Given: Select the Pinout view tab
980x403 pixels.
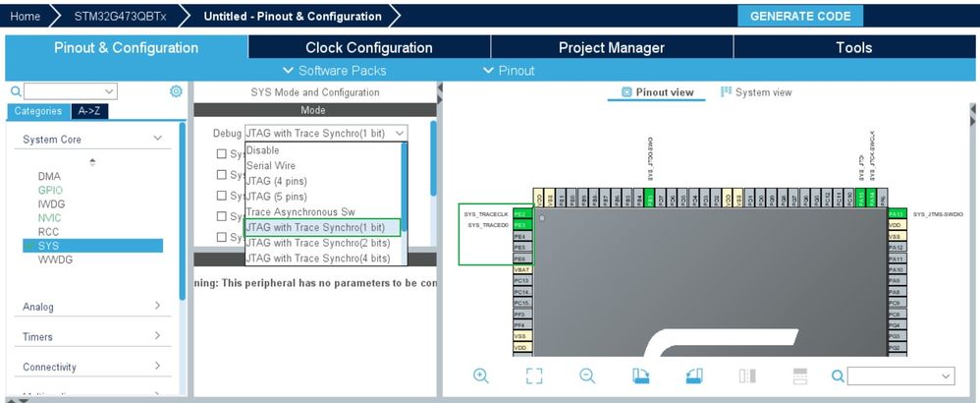Looking at the screenshot, I should click(x=658, y=92).
